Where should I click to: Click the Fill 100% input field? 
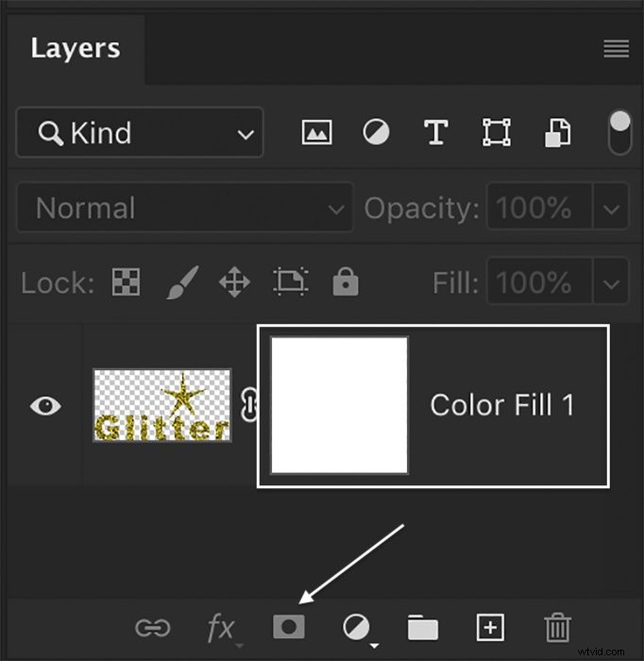(x=539, y=281)
